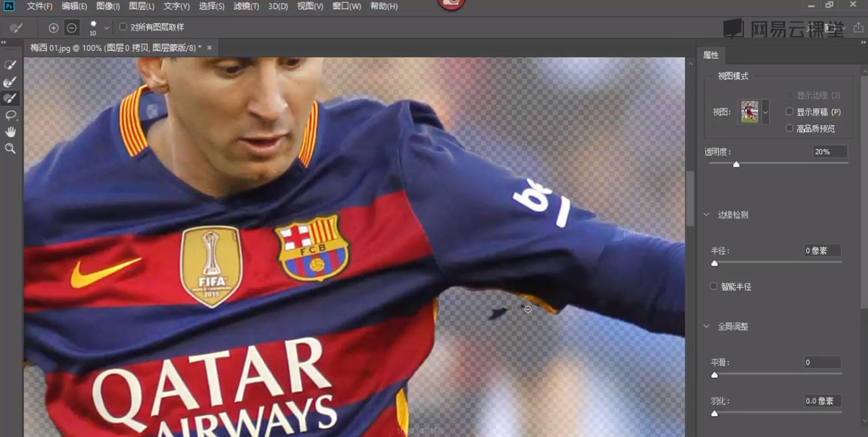The image size is (868, 437).
Task: Click the view mode preview thumbnail
Action: tap(749, 112)
